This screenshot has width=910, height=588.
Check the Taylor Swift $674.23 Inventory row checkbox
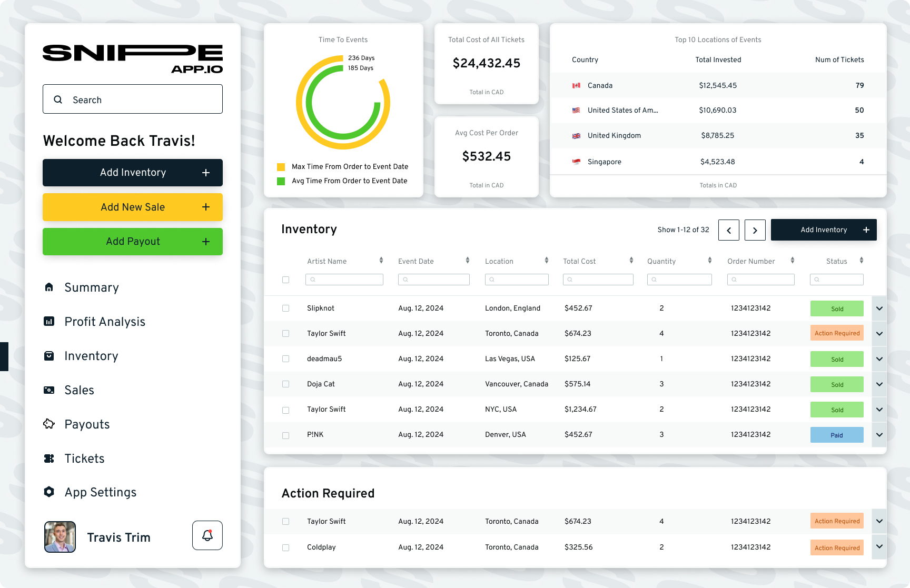pyautogui.click(x=285, y=334)
